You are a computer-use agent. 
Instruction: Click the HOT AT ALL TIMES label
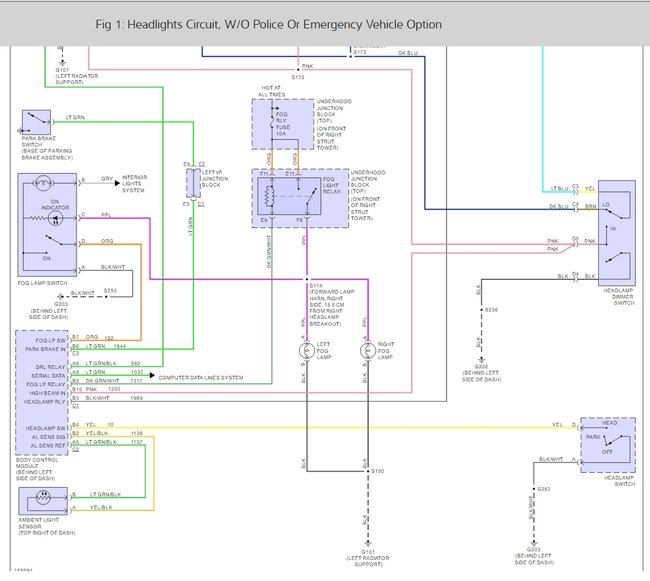coord(272,91)
